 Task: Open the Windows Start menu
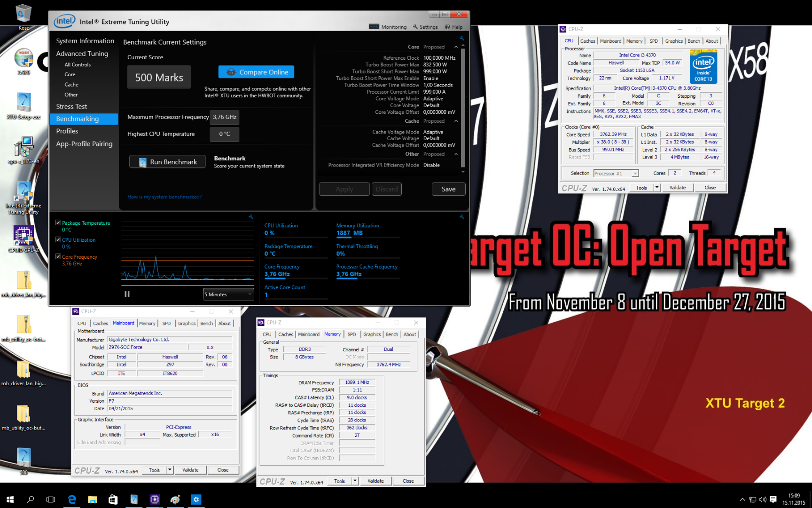point(10,499)
